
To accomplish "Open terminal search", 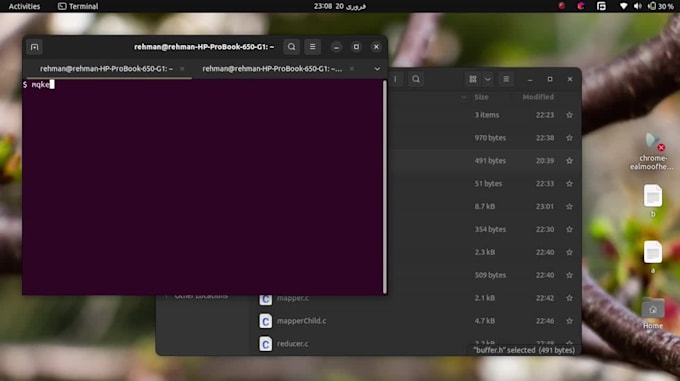I will (x=291, y=47).
